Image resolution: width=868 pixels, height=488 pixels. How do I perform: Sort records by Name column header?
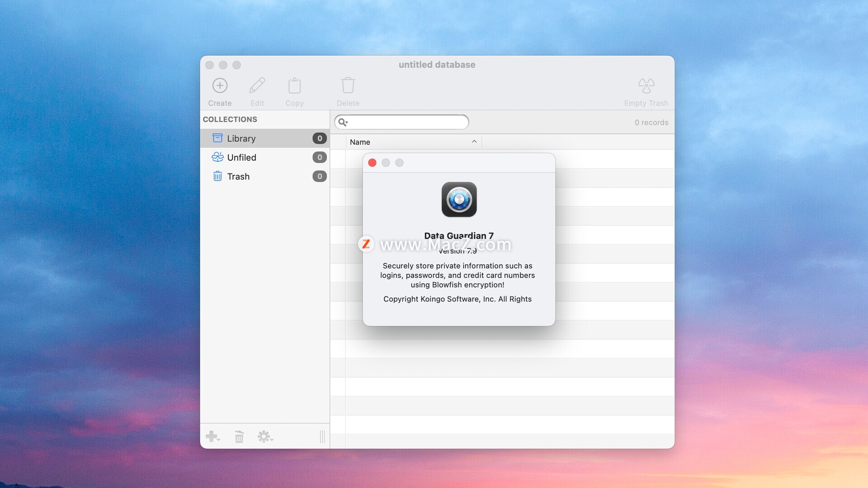point(360,142)
